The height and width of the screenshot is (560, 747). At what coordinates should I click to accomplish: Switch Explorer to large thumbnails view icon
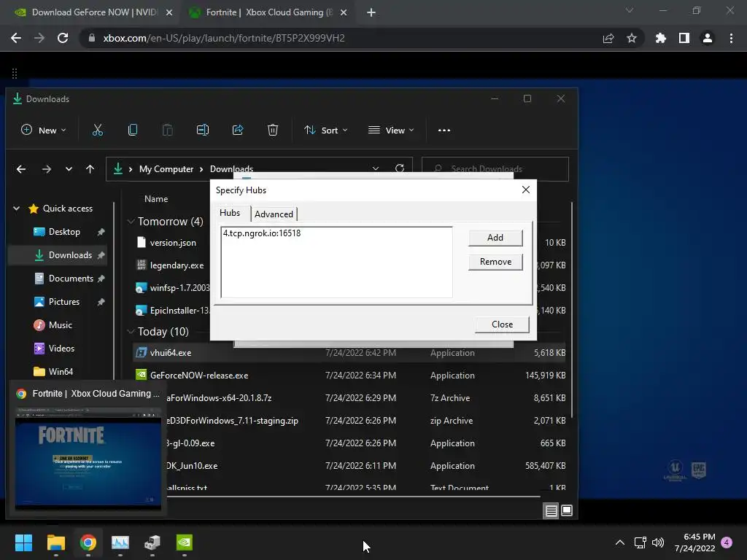567,510
